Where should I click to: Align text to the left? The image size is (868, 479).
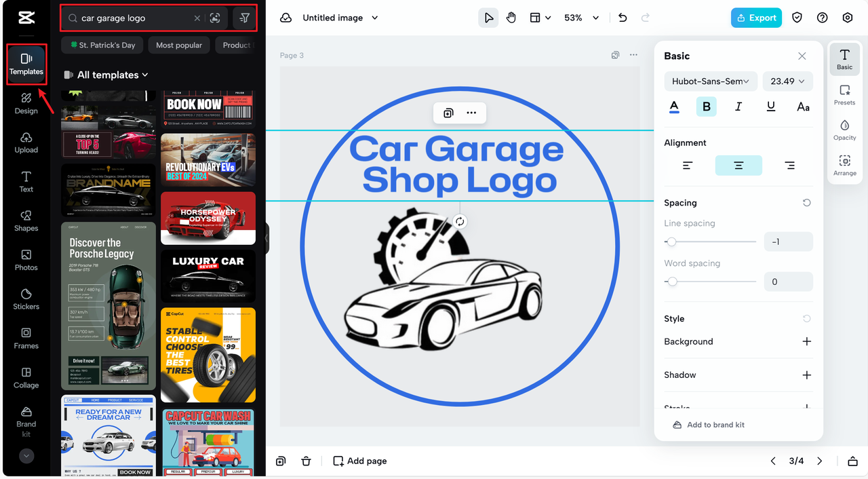(x=688, y=166)
